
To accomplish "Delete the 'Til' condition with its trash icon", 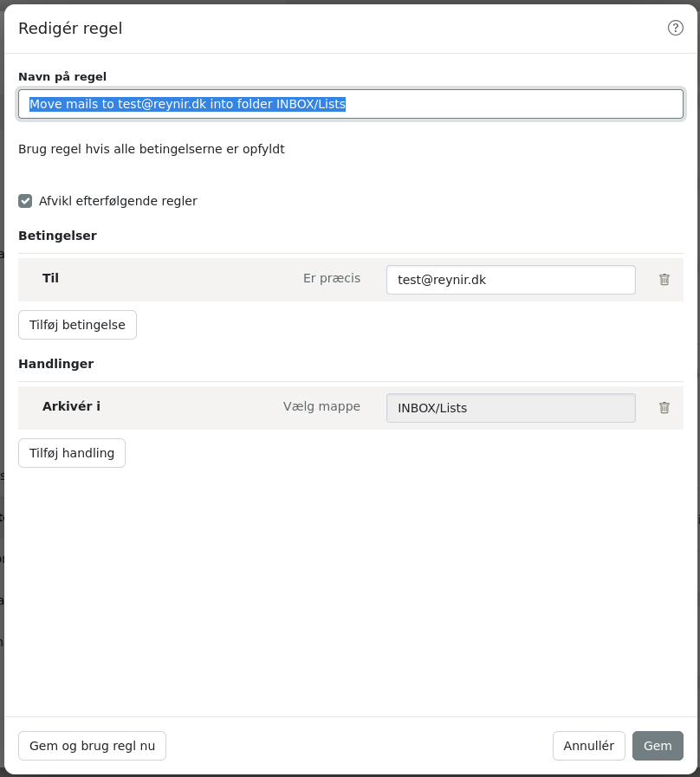I will pyautogui.click(x=664, y=280).
